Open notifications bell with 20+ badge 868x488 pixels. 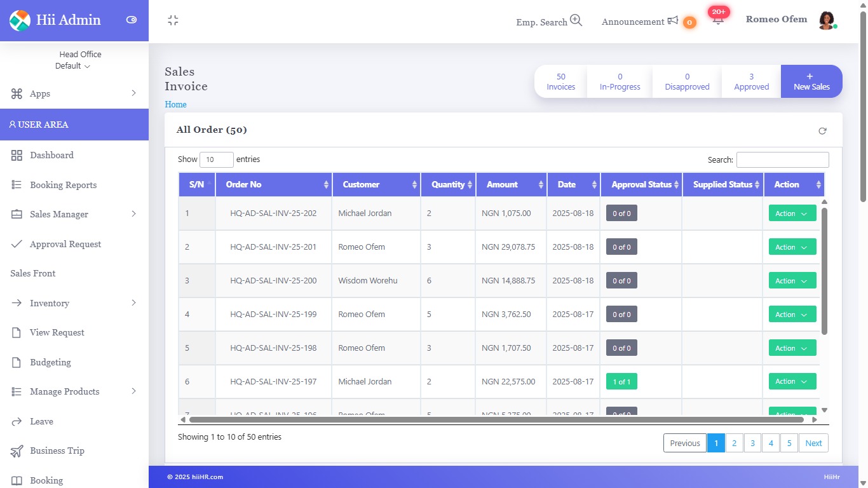718,20
